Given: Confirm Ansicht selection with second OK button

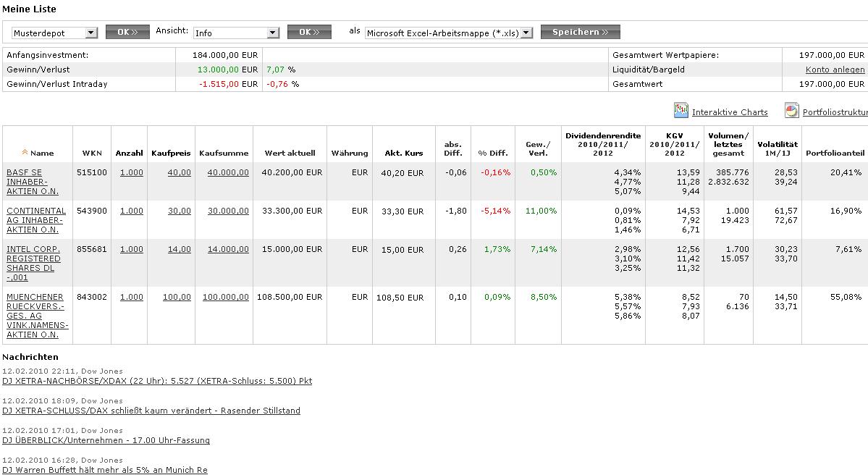Looking at the screenshot, I should click(x=309, y=32).
